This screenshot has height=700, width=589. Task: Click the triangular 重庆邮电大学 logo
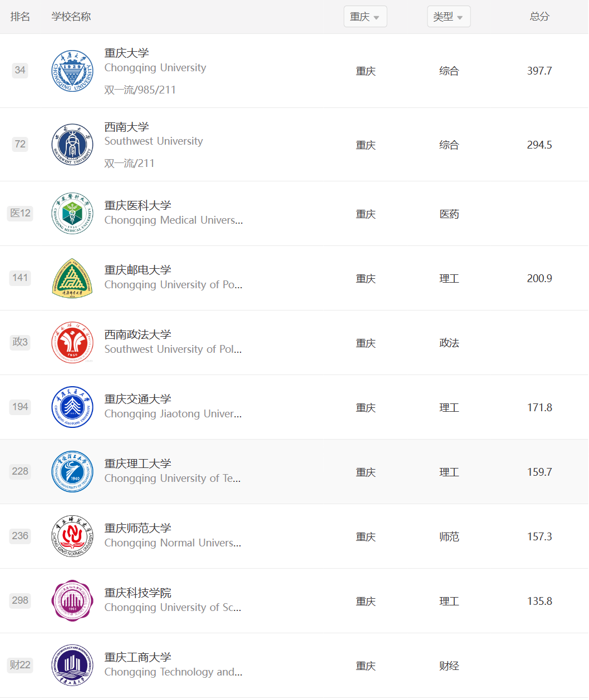[72, 278]
